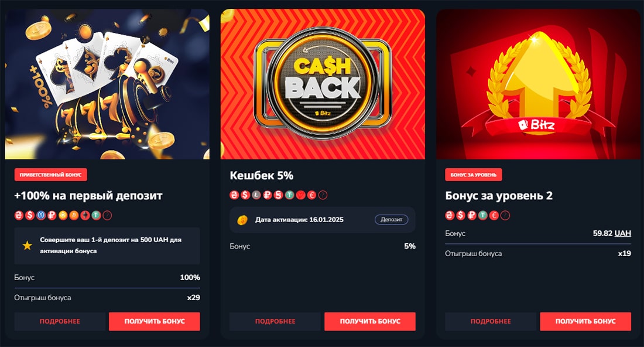
Task: Click the Cash Back promotional banner image
Action: pyautogui.click(x=323, y=84)
